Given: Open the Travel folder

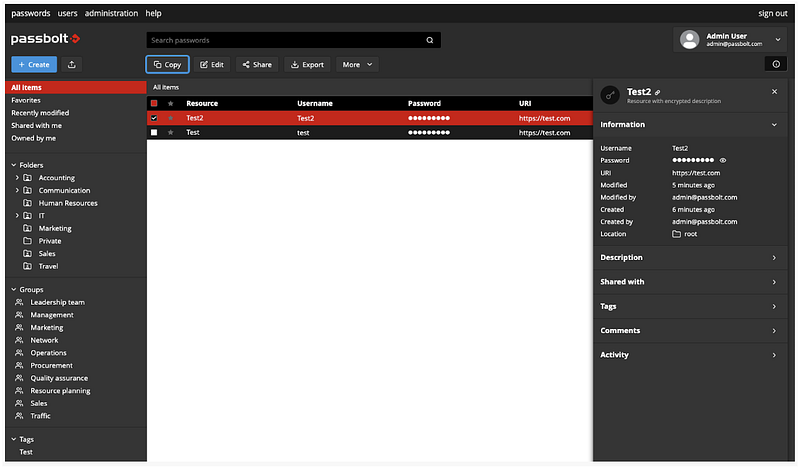Looking at the screenshot, I should [x=48, y=266].
